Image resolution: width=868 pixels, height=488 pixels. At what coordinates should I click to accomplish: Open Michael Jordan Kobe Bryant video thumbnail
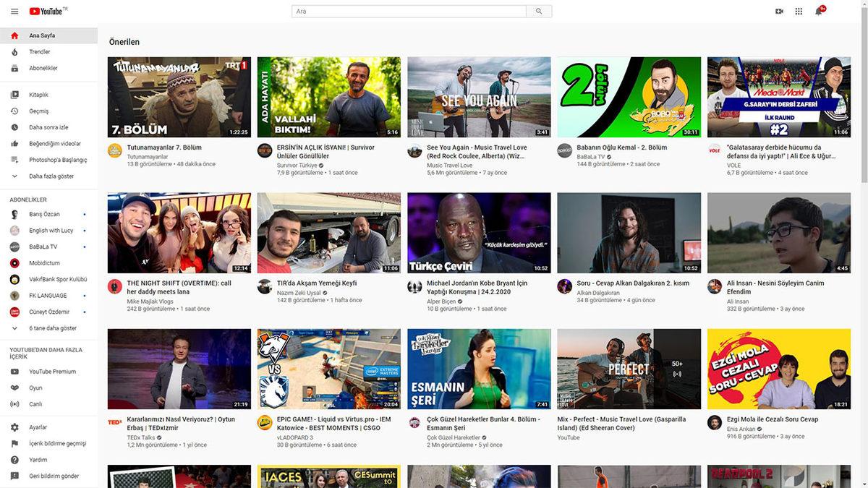pyautogui.click(x=478, y=232)
